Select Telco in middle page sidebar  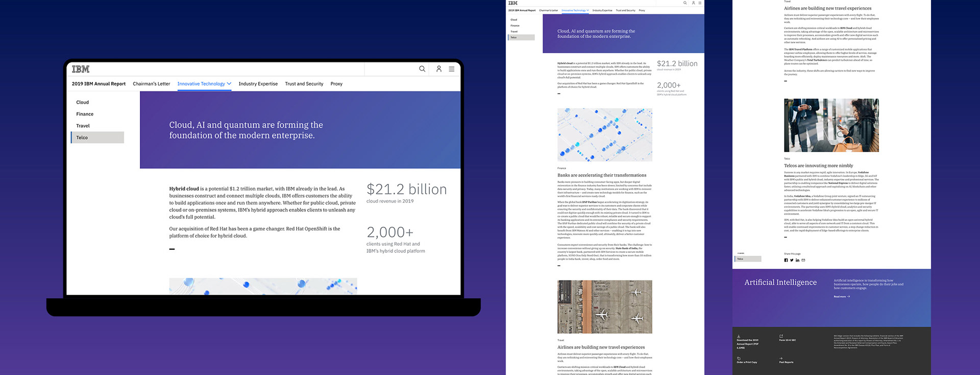click(x=521, y=37)
